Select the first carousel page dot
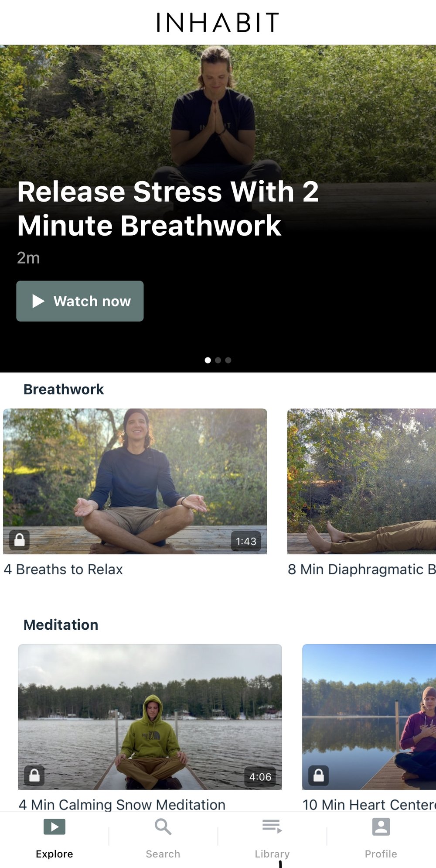436x868 pixels. pos(208,360)
